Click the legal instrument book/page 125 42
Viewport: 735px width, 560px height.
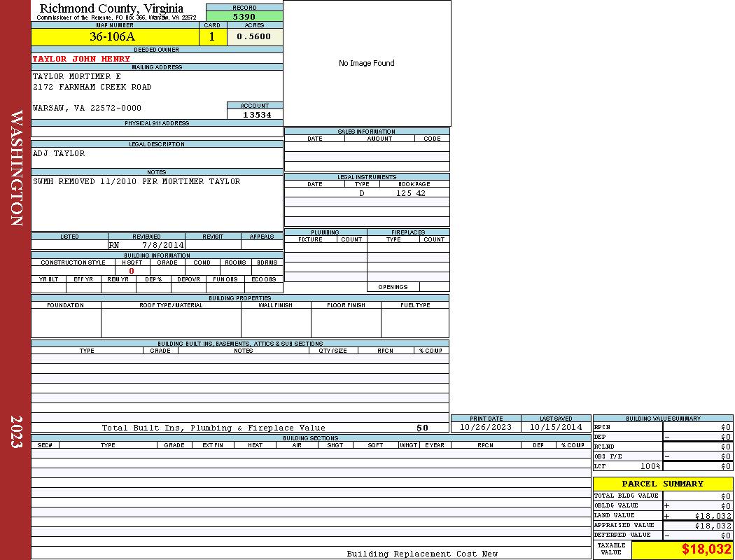coord(410,193)
